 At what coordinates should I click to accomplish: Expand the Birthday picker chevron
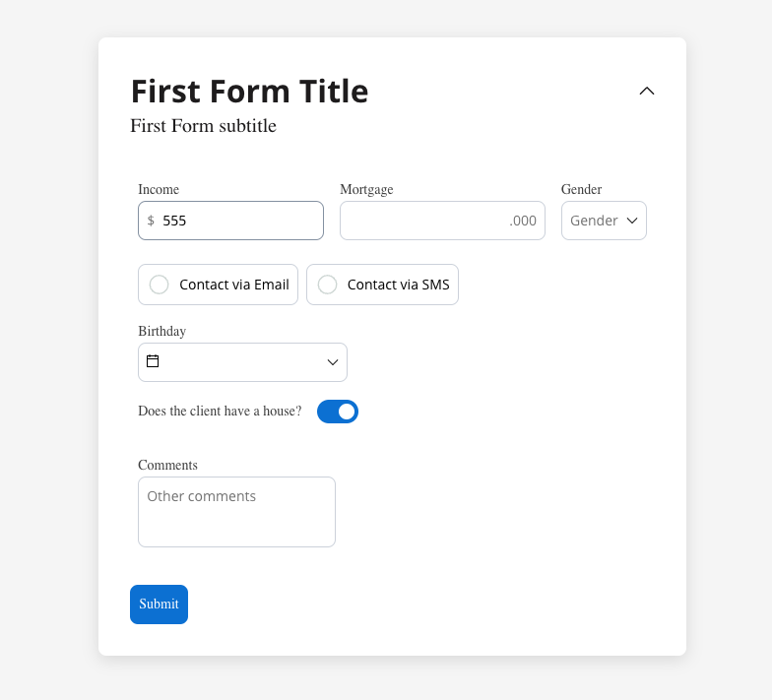pos(333,362)
